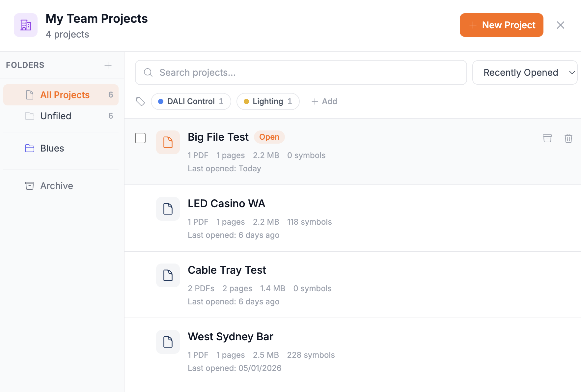Go to the Archive folder

(x=56, y=186)
